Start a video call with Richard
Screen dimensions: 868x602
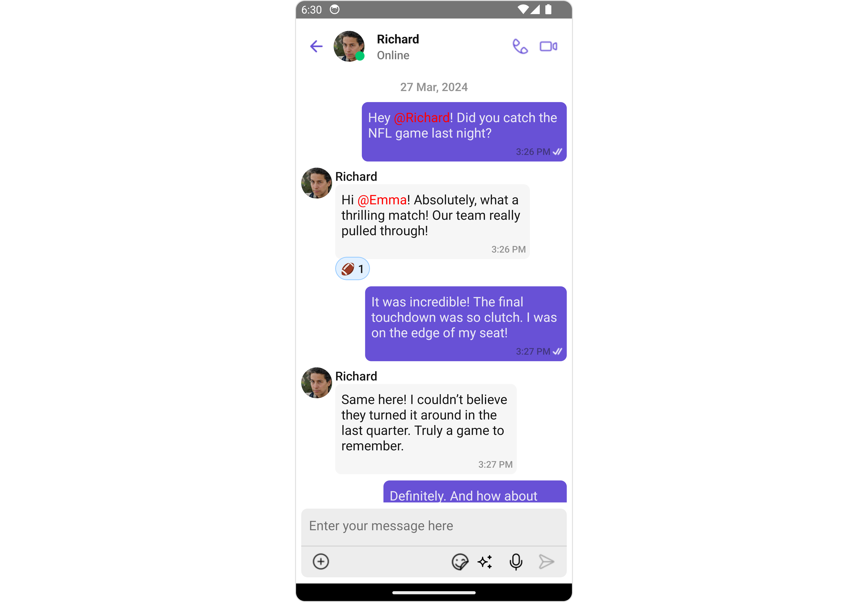click(x=548, y=46)
